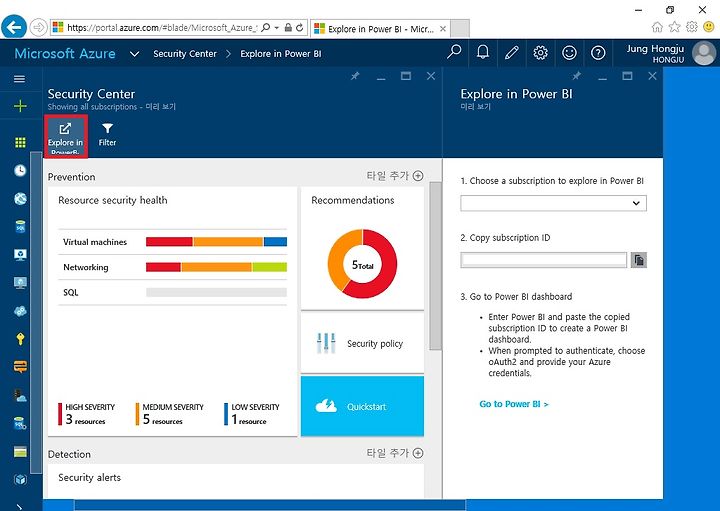Click the pencil edit dashboard icon
Viewport: 720px width, 511px height.
tap(512, 53)
